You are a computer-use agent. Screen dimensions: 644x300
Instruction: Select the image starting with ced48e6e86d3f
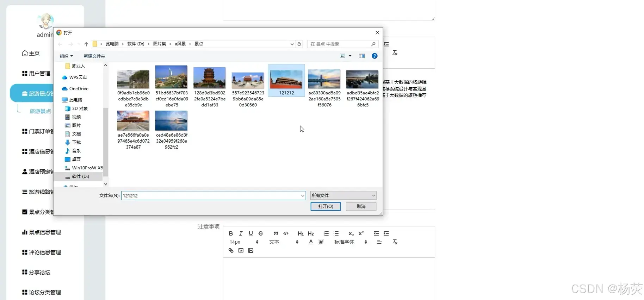pyautogui.click(x=172, y=130)
